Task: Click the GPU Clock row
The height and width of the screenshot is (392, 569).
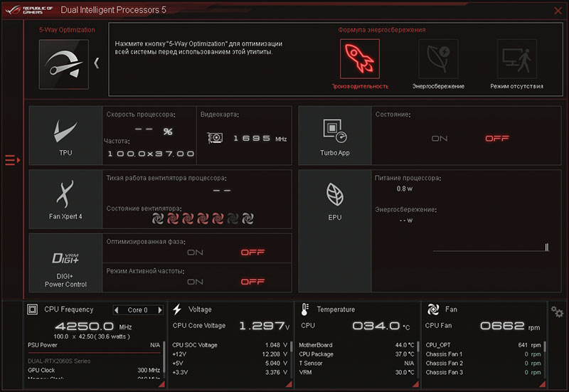Action: 94,370
